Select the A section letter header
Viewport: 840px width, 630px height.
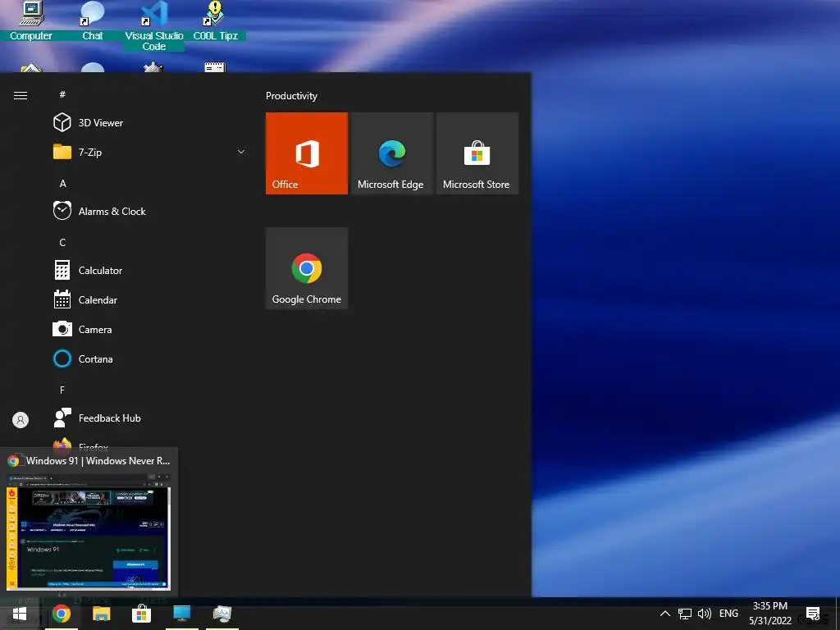pos(62,183)
